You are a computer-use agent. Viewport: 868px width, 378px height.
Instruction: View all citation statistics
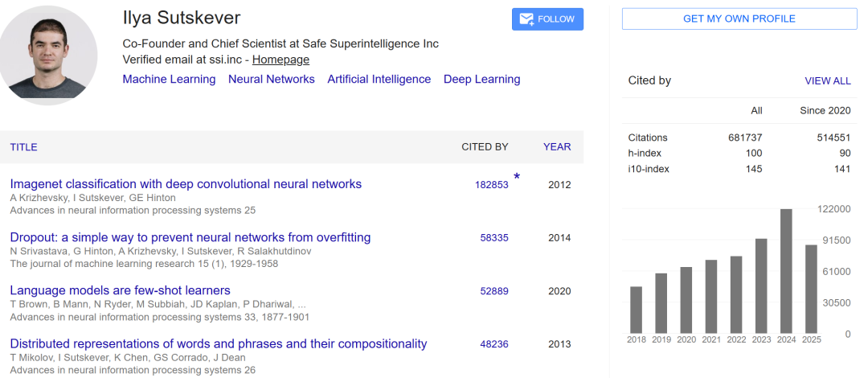(x=827, y=81)
